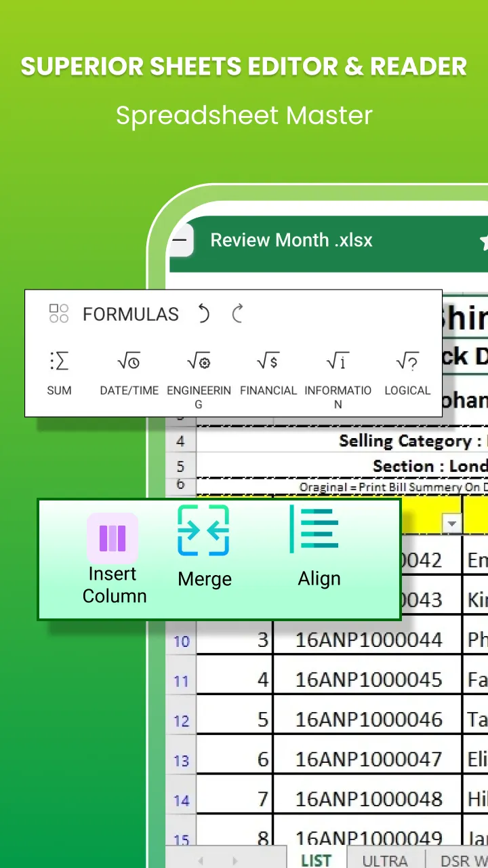
Task: Switch to the LIST sheet tab
Action: pos(316,860)
